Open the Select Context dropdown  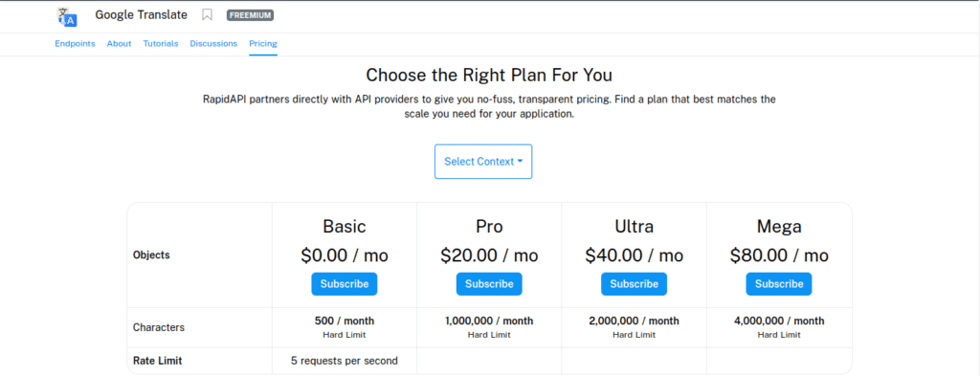pos(483,161)
